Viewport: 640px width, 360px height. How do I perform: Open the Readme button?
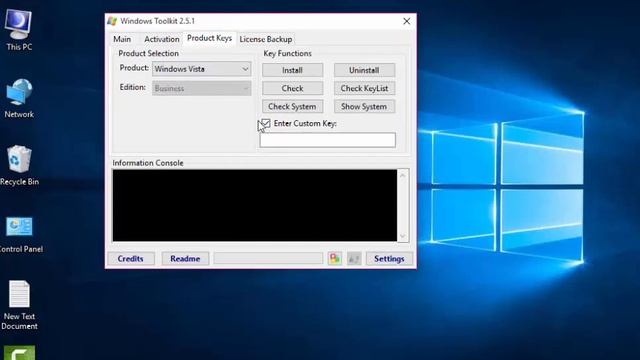pos(185,259)
